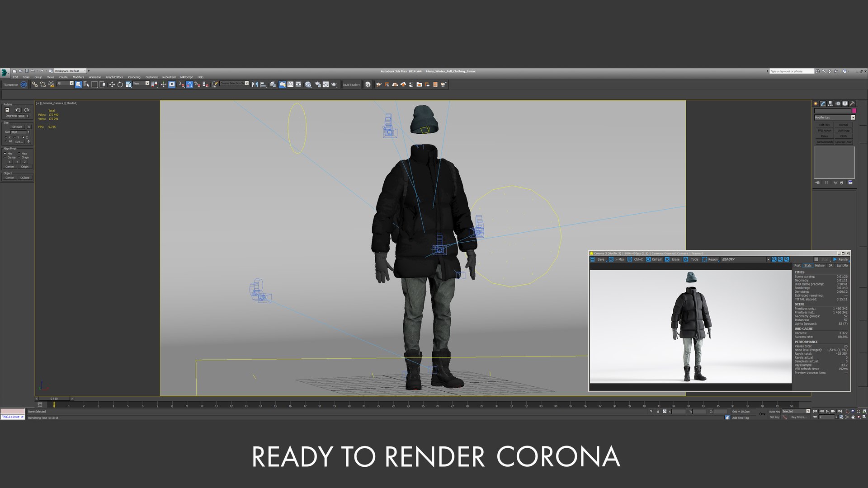
Task: Click the Key Mode toggle near Set Key
Action: 815,417
